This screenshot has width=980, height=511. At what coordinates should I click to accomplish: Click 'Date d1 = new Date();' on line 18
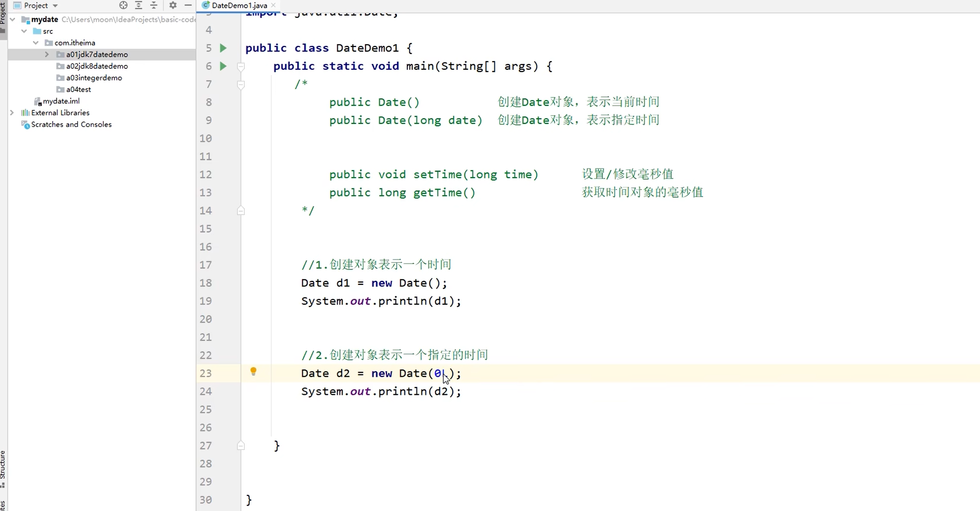[x=374, y=283]
